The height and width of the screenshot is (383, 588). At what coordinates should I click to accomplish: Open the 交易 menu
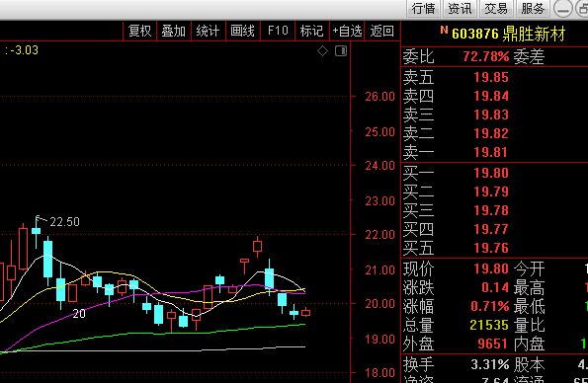(496, 8)
